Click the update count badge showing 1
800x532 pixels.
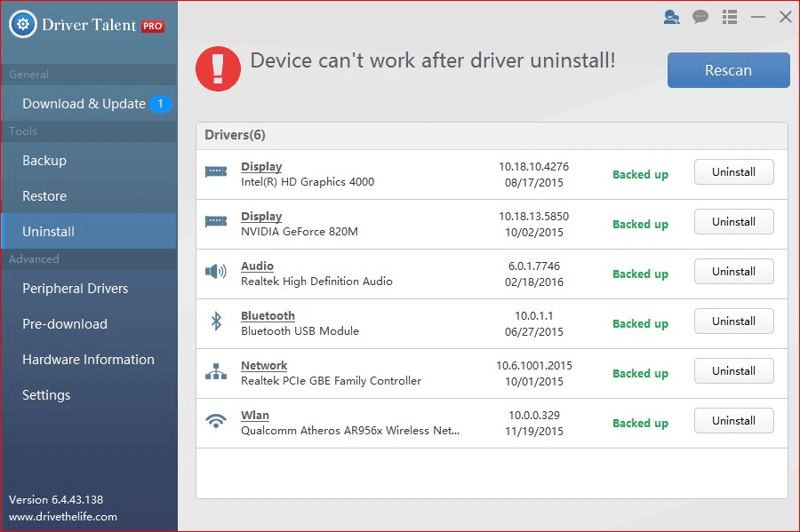tap(160, 104)
